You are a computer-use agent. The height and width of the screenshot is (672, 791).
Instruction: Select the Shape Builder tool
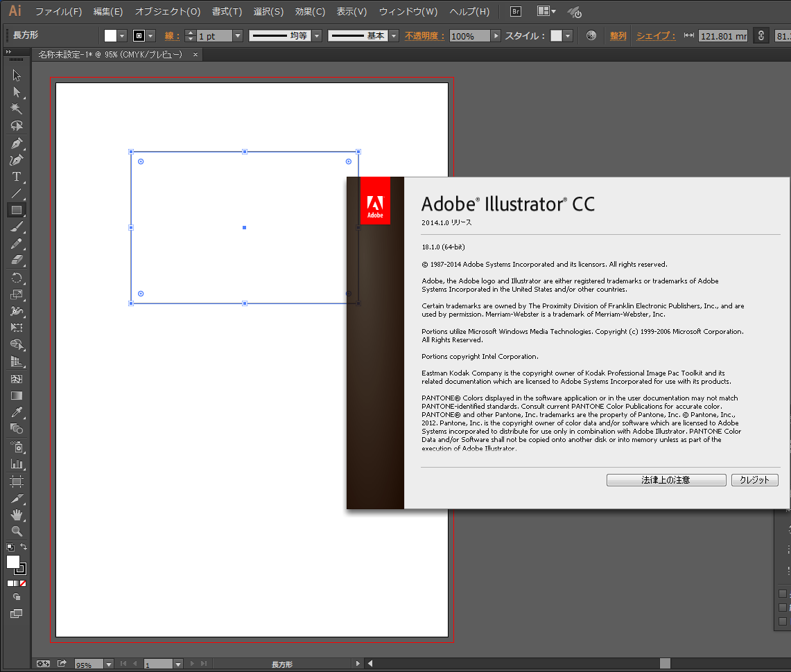click(16, 345)
